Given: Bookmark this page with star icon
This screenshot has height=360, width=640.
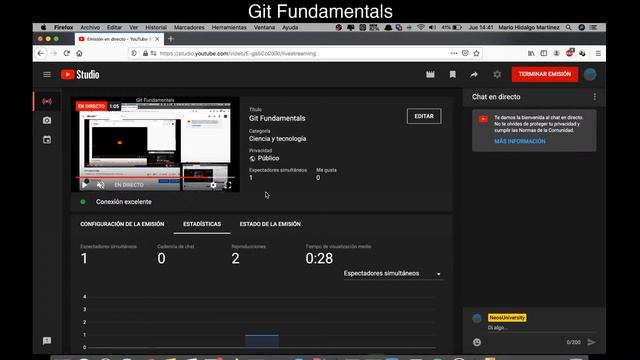Looking at the screenshot, I should [476, 53].
